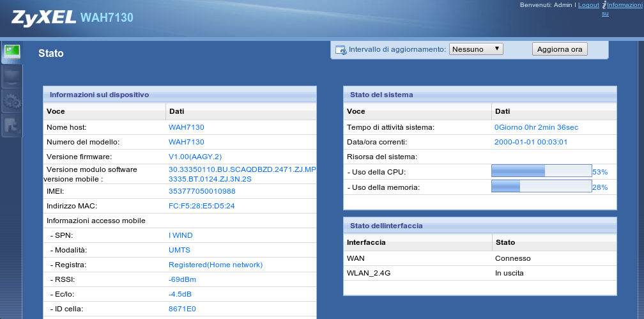Click the 28% memory percentage
Screen dimensions: 644x319
click(x=600, y=187)
